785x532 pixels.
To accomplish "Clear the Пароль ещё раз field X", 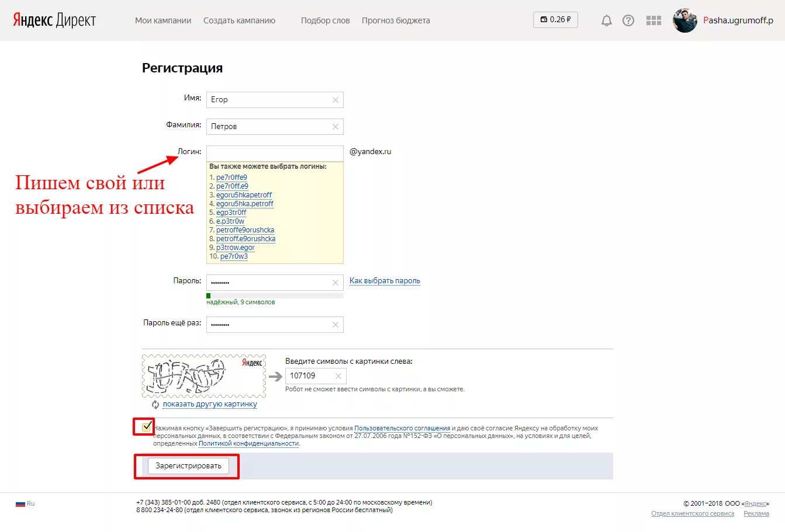I will [x=336, y=325].
